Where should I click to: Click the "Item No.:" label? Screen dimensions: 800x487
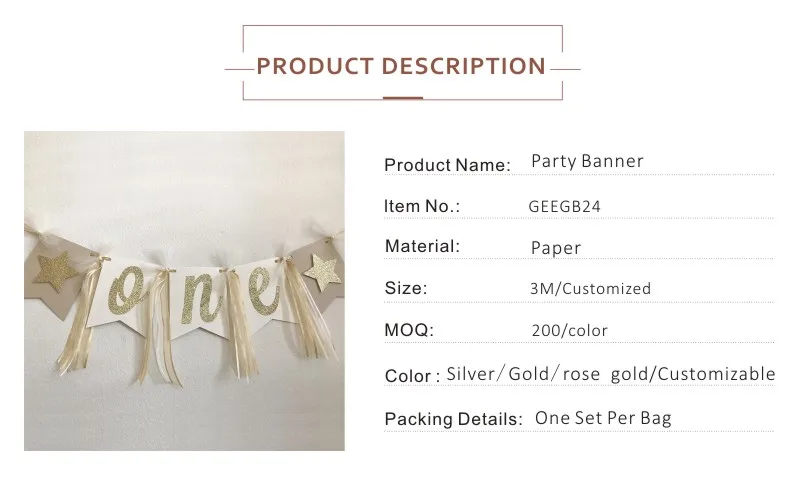click(422, 206)
